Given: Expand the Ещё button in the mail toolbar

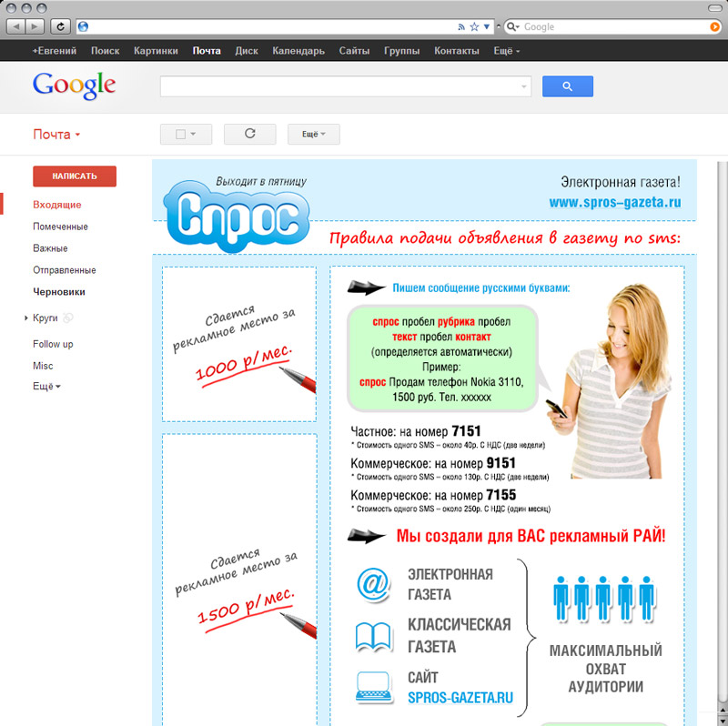Looking at the screenshot, I should (x=313, y=135).
